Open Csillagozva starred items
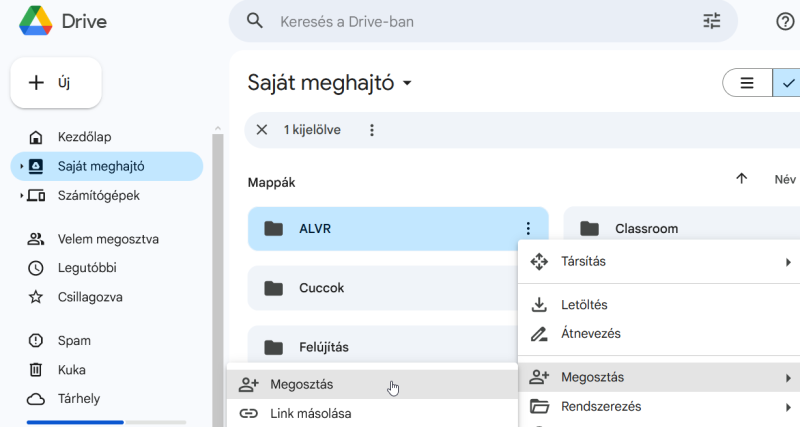The image size is (800, 427). [90, 297]
